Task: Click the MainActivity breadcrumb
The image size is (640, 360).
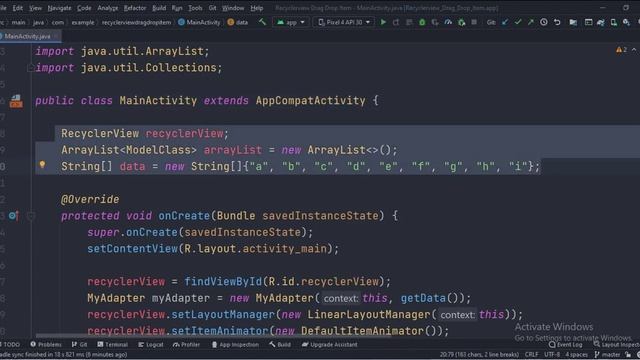Action: [x=199, y=22]
